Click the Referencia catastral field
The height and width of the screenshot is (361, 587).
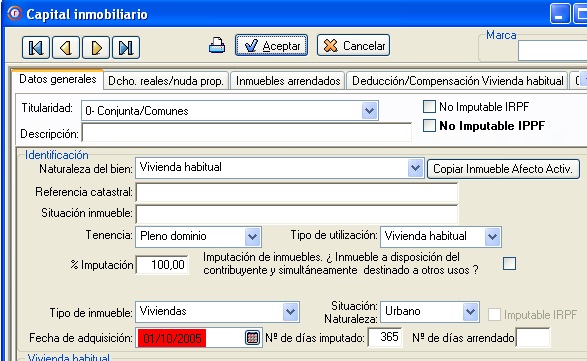(x=297, y=192)
